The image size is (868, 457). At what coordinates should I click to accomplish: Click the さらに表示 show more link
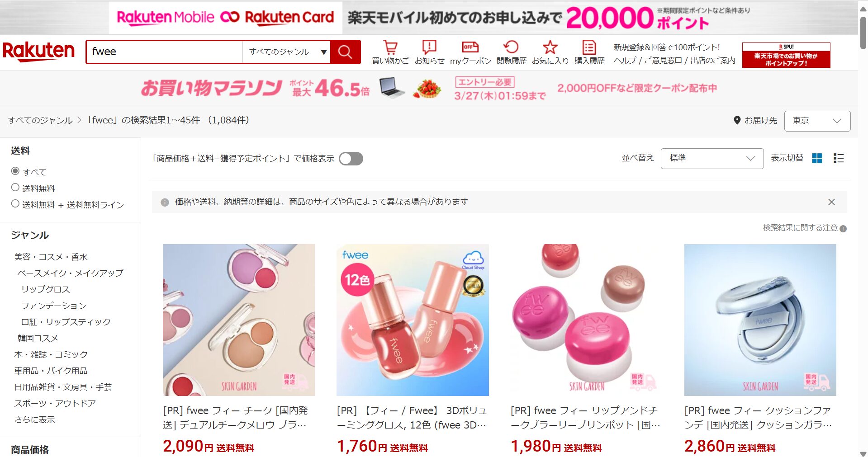click(x=34, y=419)
